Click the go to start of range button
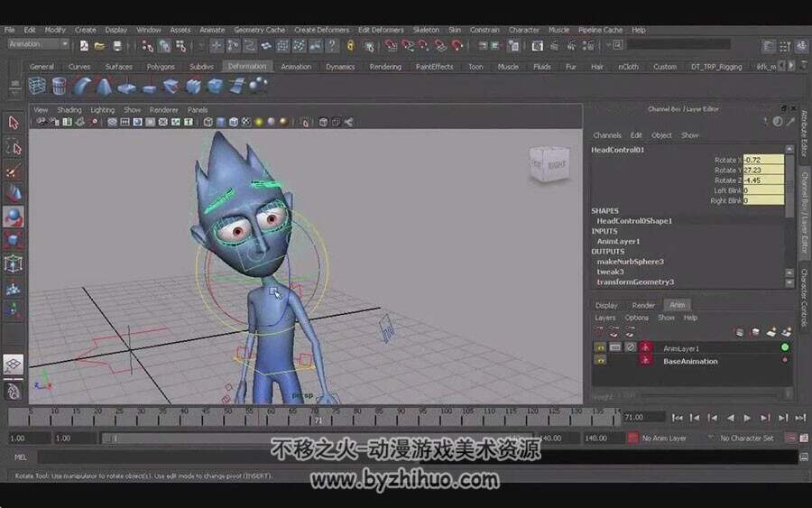 tap(677, 418)
